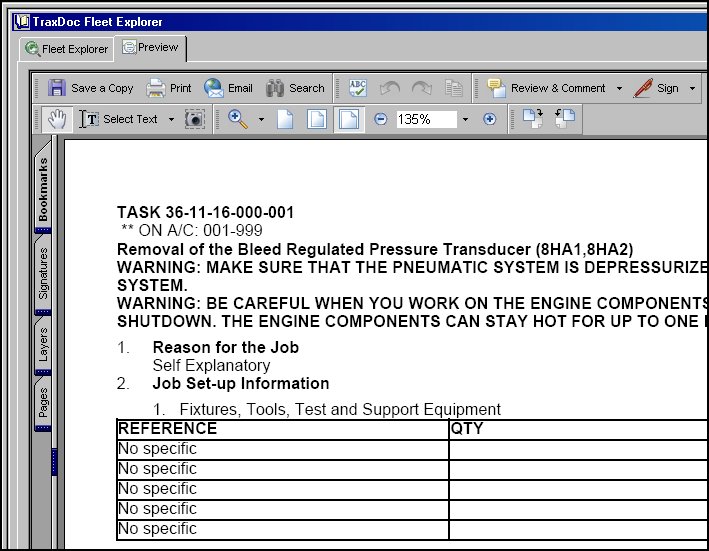Choose the Select Text tool

point(118,119)
